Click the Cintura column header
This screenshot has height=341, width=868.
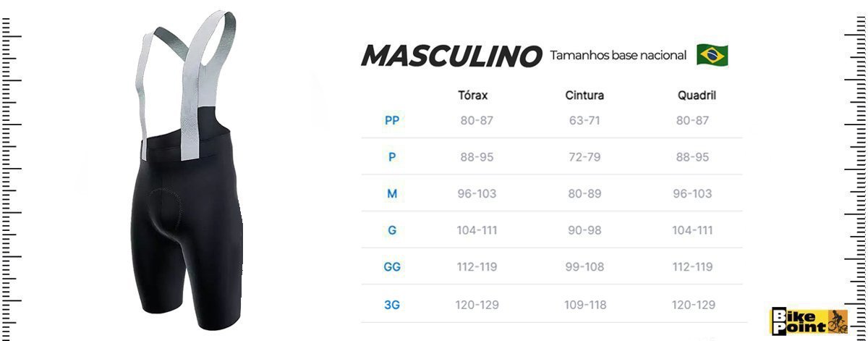[584, 95]
